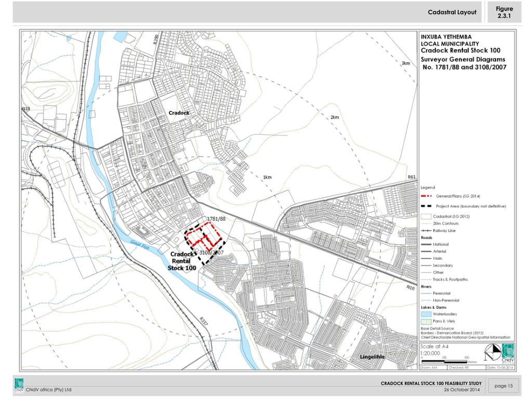Click the "R337" road label
The height and width of the screenshot is (399, 532).
(x=203, y=322)
